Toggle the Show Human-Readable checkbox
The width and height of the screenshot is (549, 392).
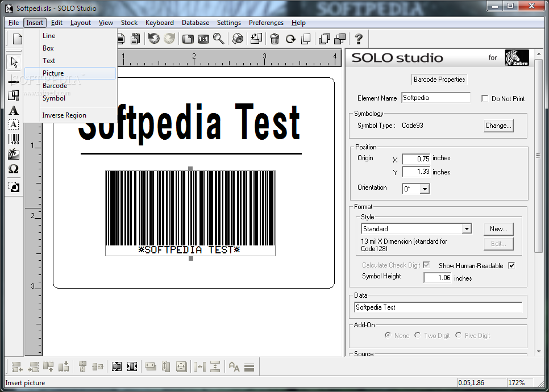(x=511, y=266)
